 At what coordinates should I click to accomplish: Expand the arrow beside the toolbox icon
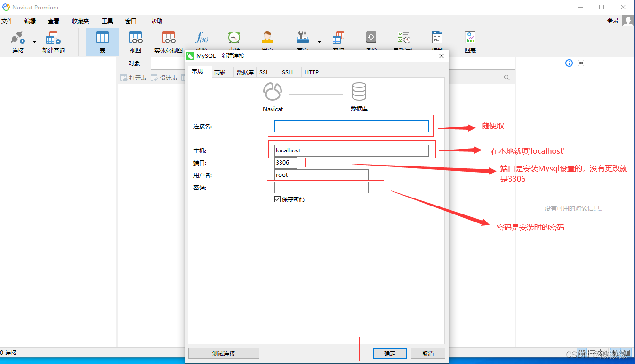tap(319, 42)
